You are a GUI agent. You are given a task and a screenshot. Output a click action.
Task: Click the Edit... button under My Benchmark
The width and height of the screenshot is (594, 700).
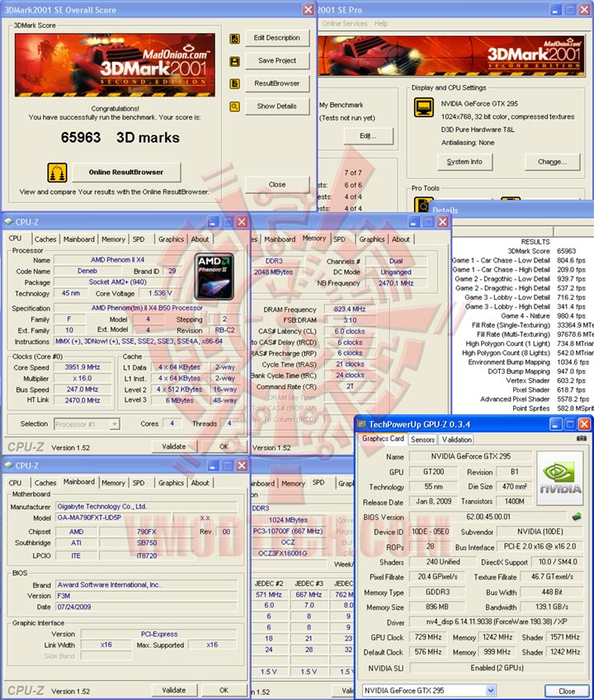coord(368,136)
